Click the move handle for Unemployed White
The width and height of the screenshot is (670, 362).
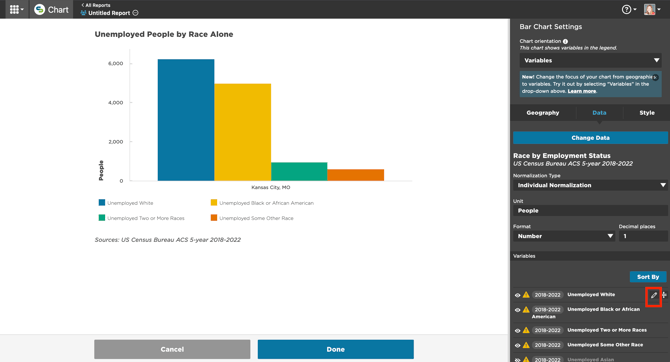click(664, 294)
